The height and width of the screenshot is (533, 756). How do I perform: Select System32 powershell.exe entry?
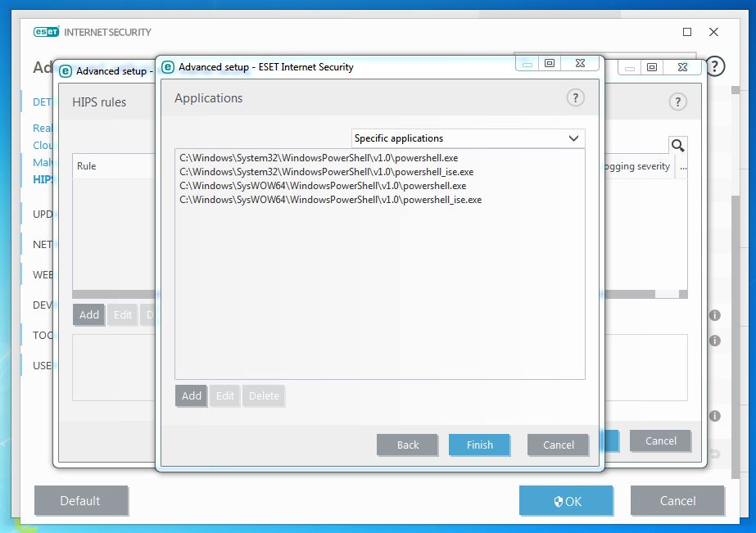point(319,158)
